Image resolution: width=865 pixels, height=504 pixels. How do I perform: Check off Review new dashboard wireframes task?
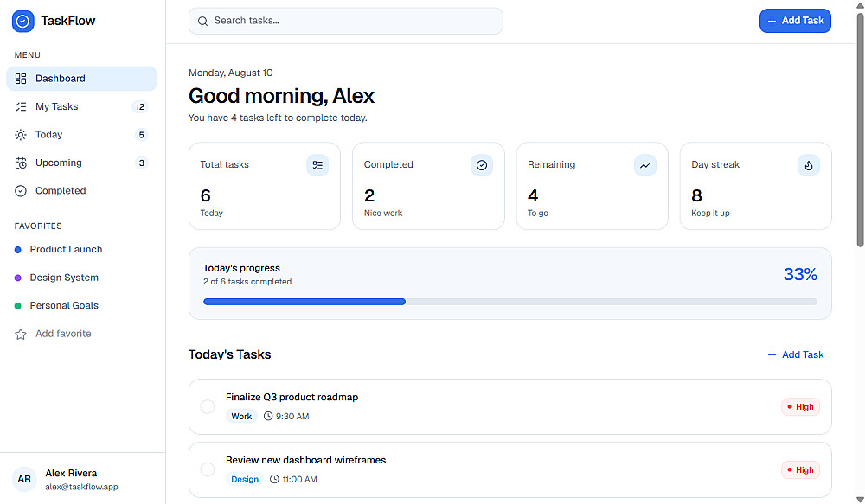[x=208, y=469]
